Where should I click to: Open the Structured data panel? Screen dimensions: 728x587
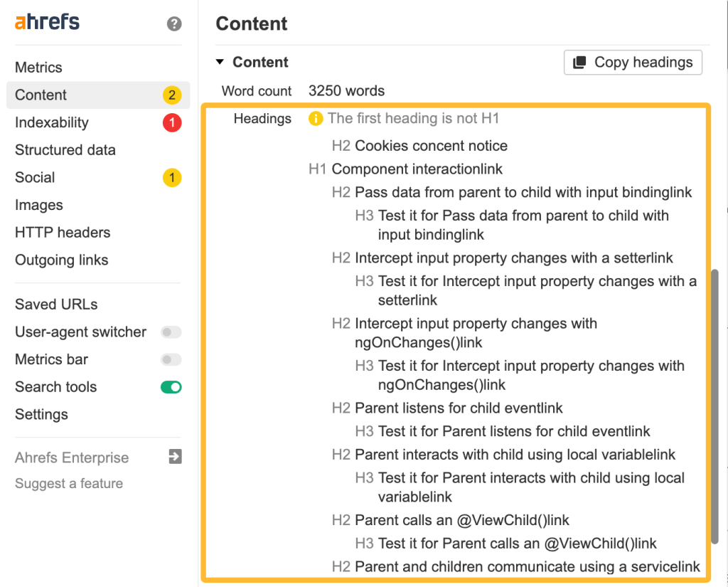pos(65,150)
